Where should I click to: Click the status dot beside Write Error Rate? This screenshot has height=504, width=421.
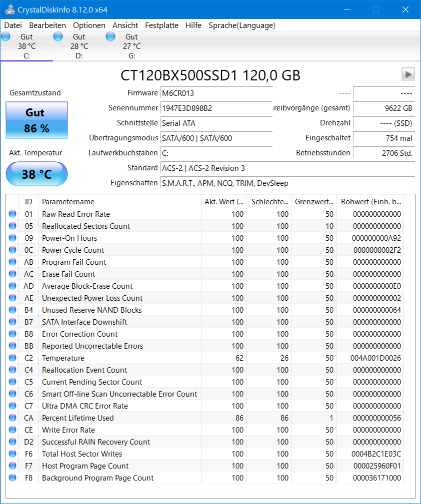tap(12, 430)
